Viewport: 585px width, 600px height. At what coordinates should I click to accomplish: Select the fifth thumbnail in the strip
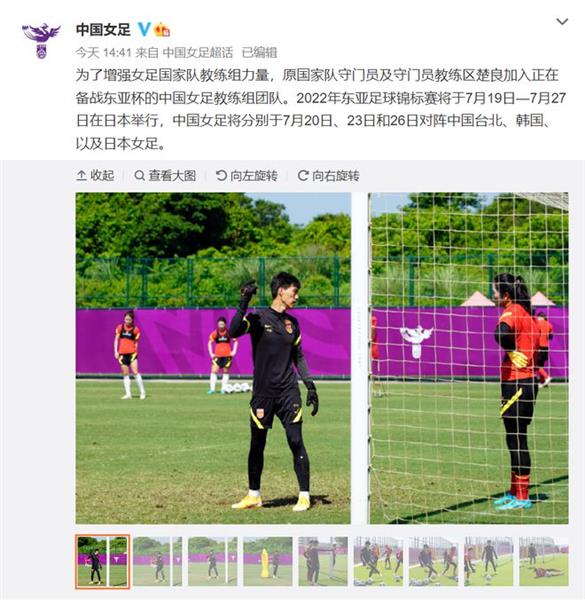323,561
